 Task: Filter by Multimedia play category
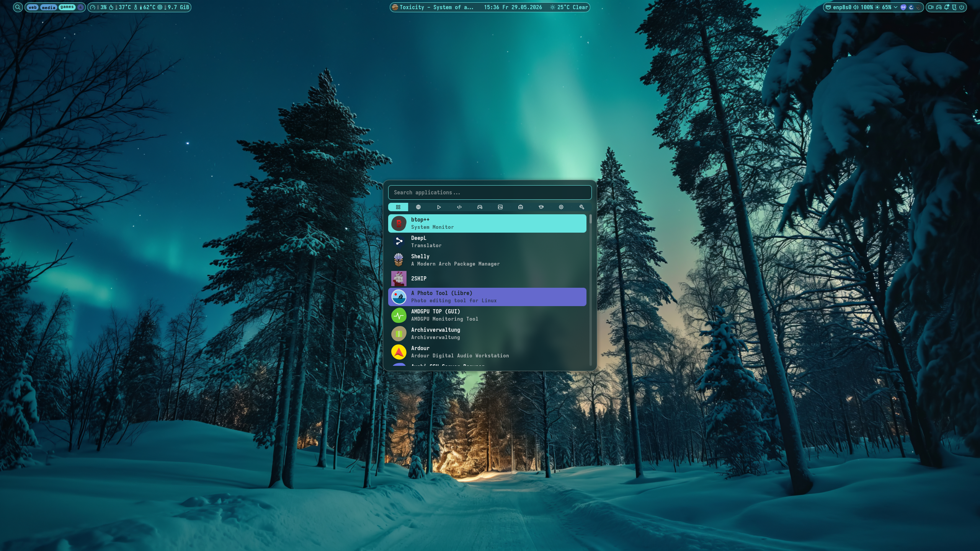click(x=439, y=207)
